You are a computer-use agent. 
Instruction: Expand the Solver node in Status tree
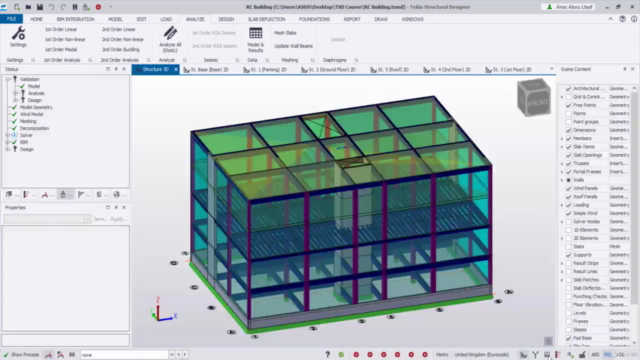(7, 135)
